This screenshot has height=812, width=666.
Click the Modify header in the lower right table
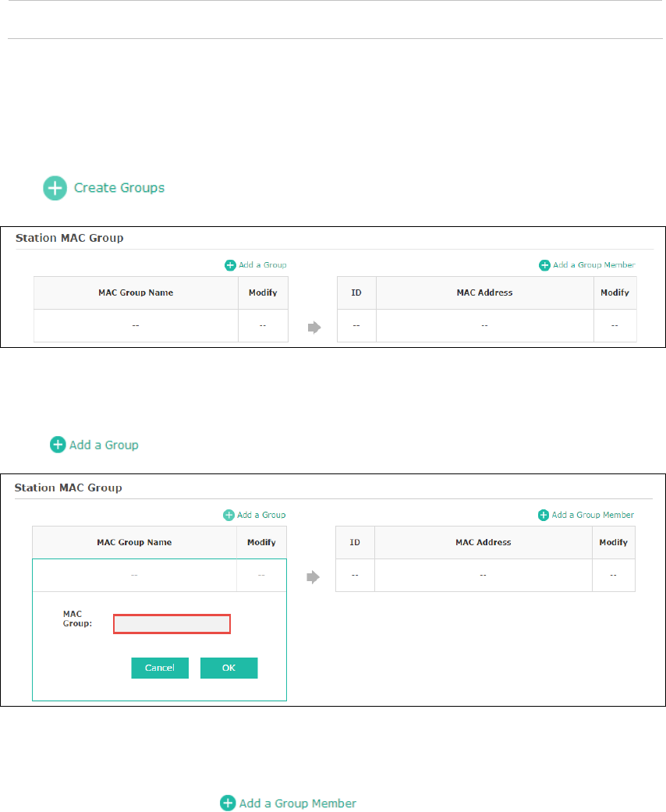pos(613,542)
